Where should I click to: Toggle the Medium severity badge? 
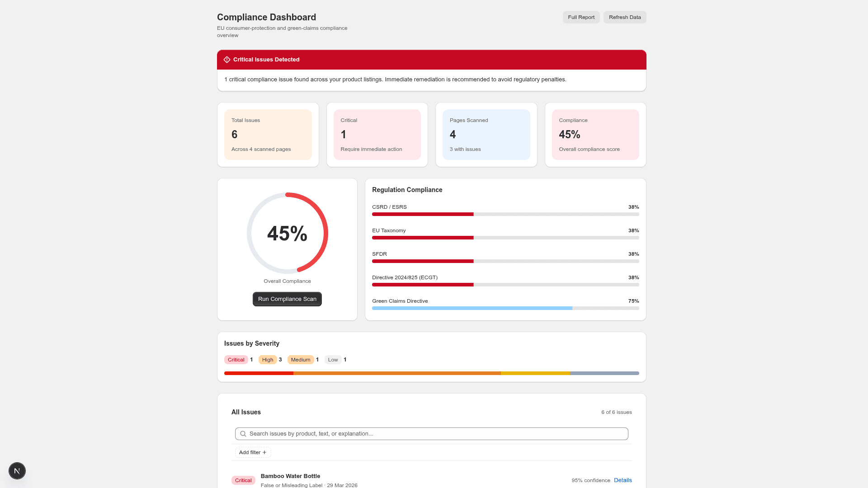coord(300,360)
